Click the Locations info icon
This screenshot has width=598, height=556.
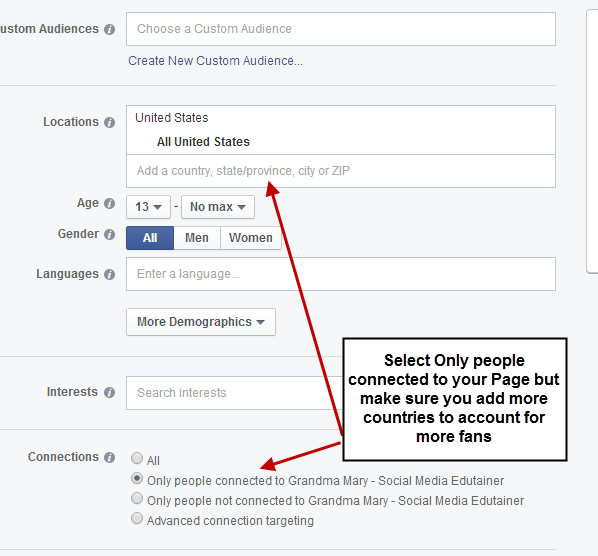[109, 122]
